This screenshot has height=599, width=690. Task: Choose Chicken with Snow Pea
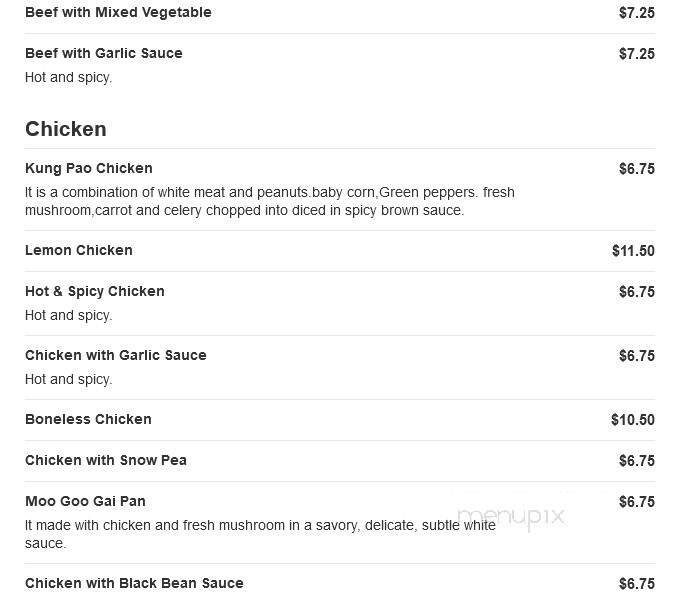106,460
